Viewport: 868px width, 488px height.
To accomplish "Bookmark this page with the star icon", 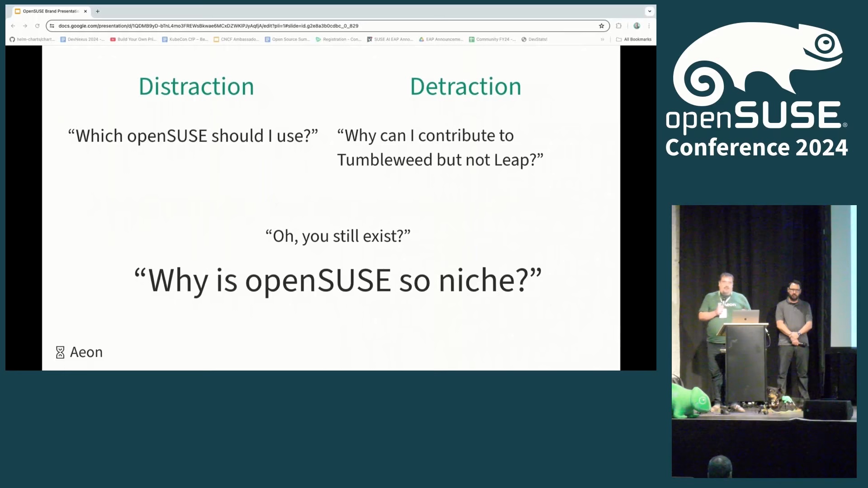I will coord(602,26).
